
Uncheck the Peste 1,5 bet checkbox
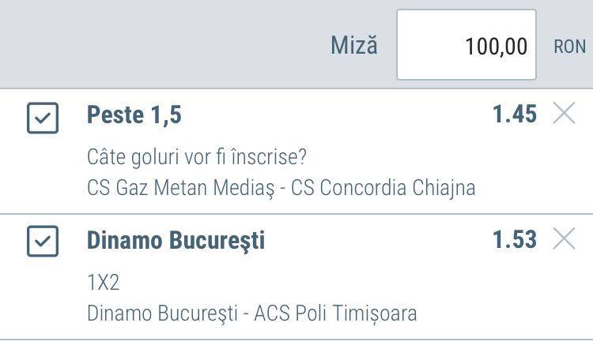click(x=43, y=118)
